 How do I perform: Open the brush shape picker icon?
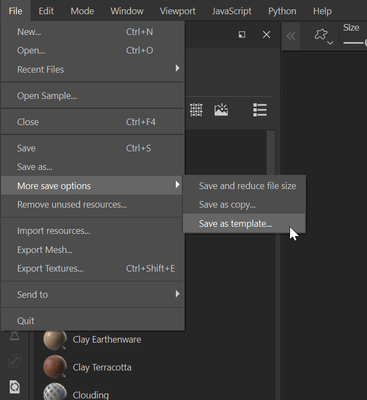tap(323, 36)
